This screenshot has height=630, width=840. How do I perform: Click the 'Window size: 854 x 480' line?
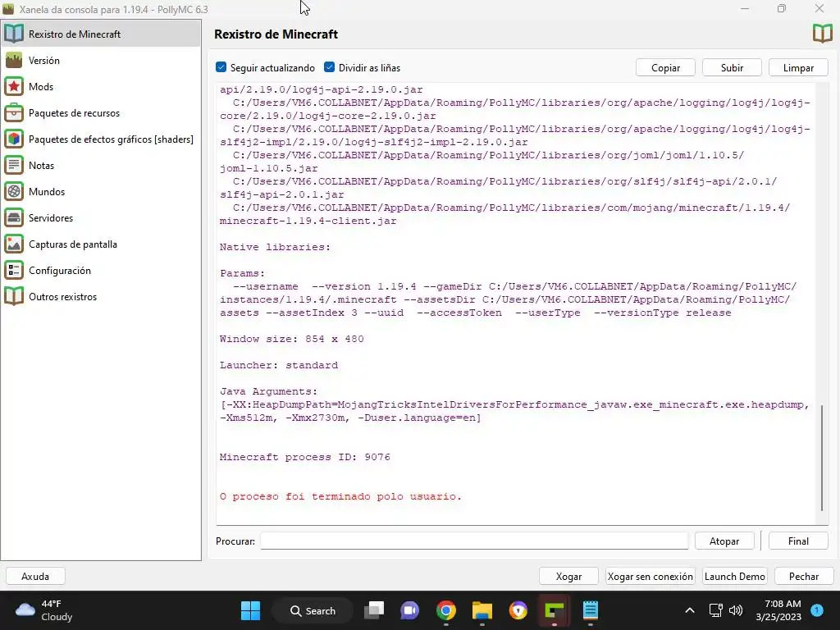click(291, 339)
